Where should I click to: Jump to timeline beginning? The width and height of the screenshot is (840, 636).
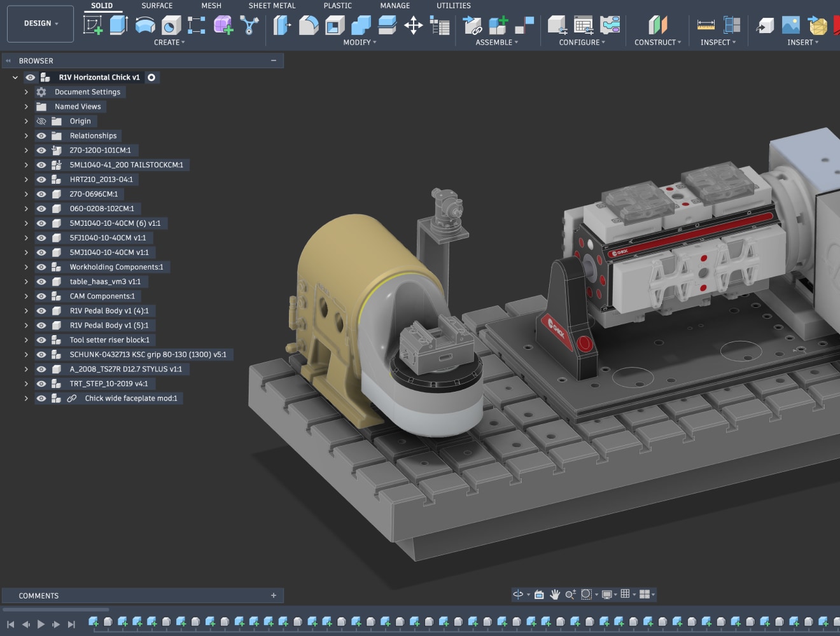(x=10, y=625)
